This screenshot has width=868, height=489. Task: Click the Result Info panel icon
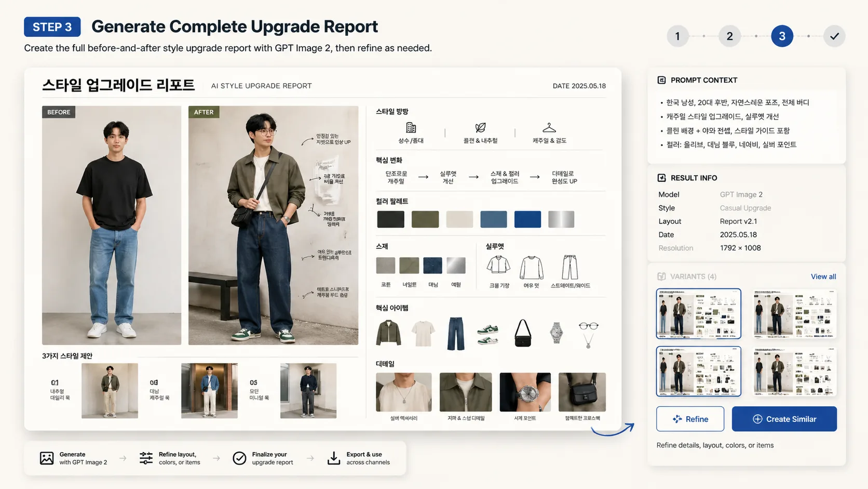pyautogui.click(x=661, y=177)
